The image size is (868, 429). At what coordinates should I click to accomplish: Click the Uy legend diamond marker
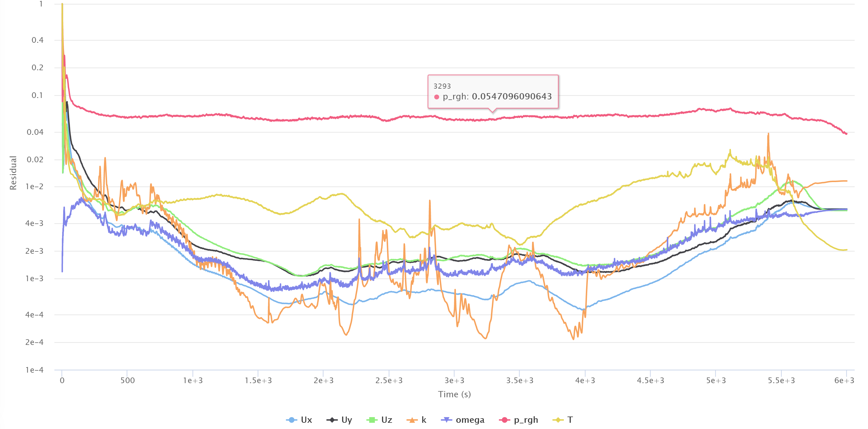[332, 420]
